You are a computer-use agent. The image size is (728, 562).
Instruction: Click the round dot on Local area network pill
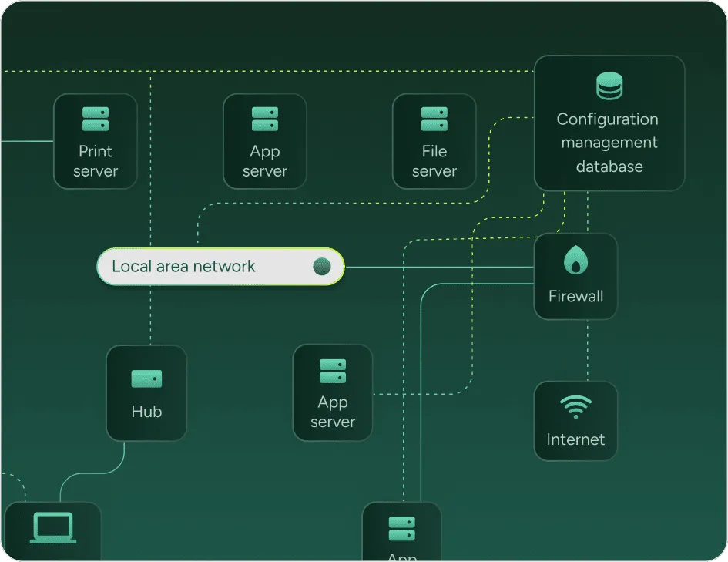tap(322, 267)
